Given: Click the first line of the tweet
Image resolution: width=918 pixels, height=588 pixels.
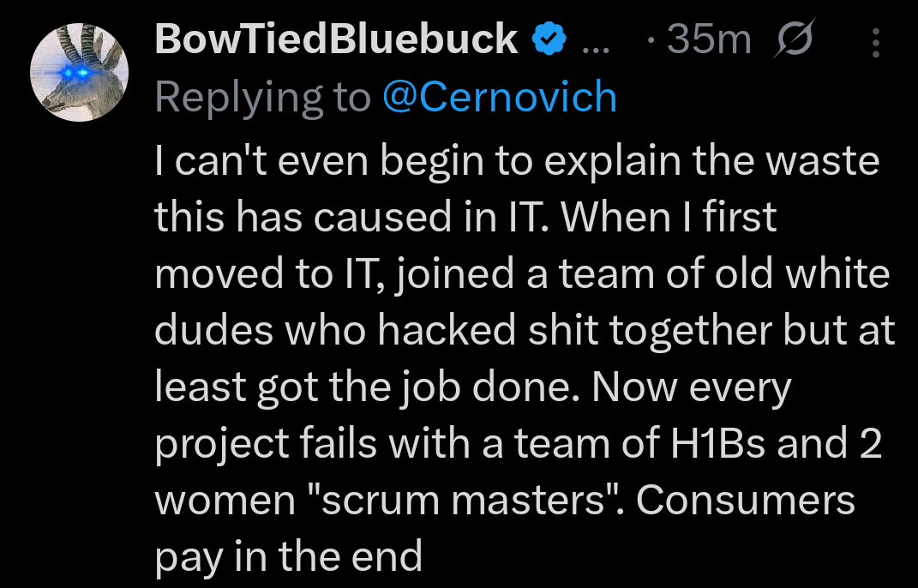Looking at the screenshot, I should click(514, 159).
